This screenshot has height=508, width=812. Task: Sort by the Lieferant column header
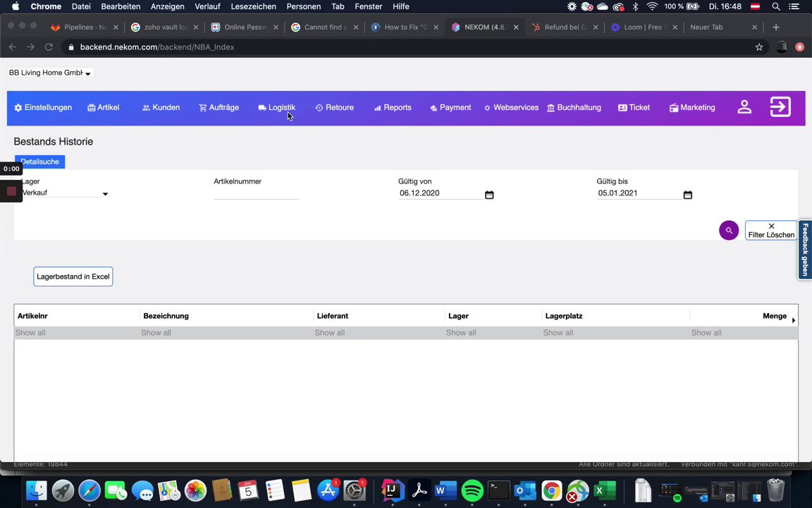click(333, 315)
